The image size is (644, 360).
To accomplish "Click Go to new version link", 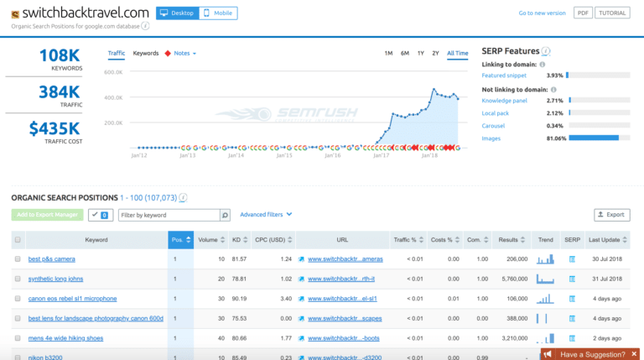I will coord(543,13).
